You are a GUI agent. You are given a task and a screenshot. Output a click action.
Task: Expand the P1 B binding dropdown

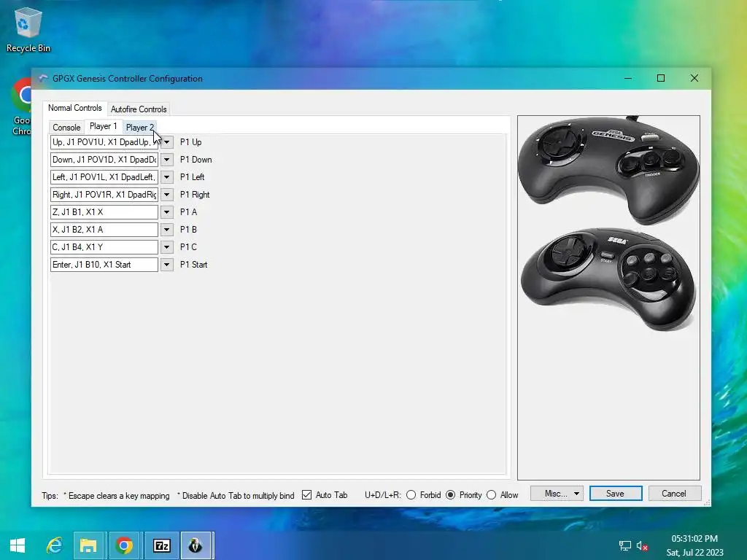(x=167, y=230)
